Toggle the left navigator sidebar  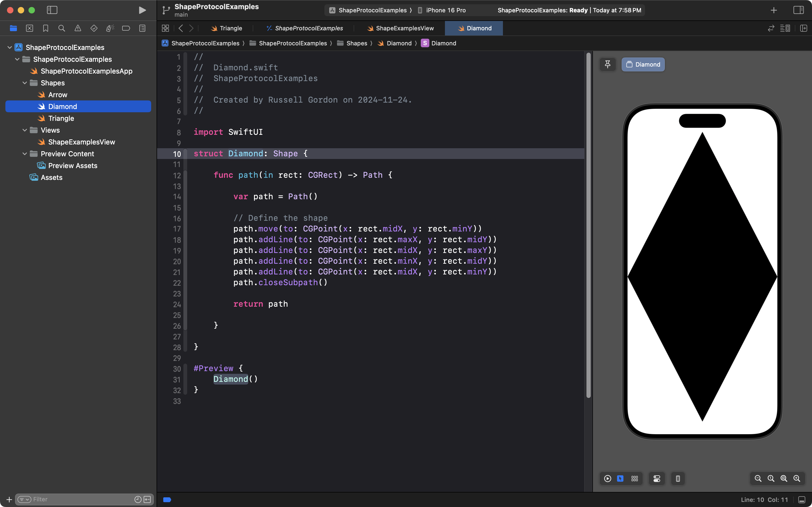point(52,10)
